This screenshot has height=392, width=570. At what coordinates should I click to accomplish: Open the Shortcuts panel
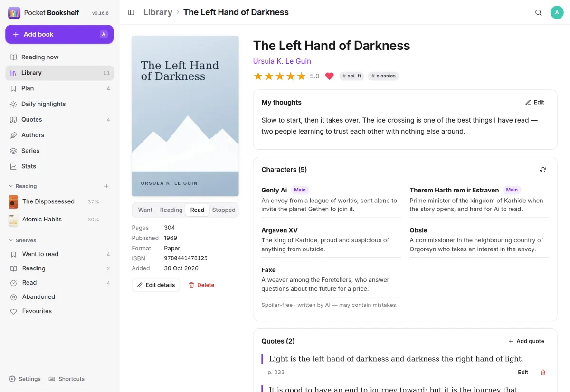(66, 379)
